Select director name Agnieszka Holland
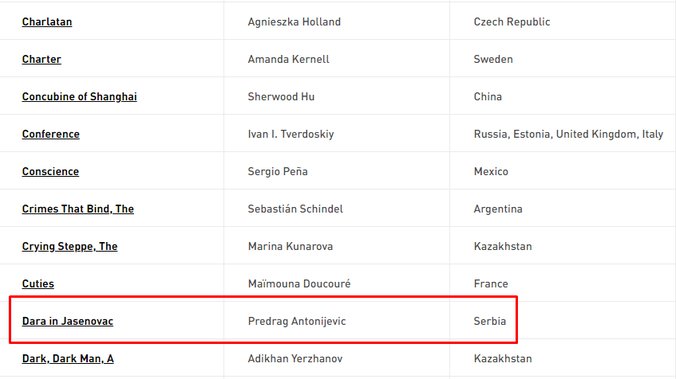This screenshot has height=379, width=676. pyautogui.click(x=294, y=22)
